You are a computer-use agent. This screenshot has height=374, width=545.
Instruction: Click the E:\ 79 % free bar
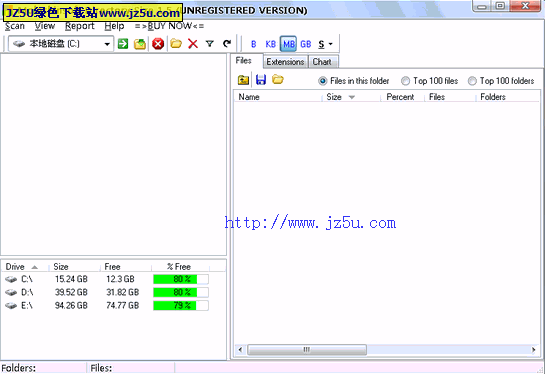[x=181, y=306]
